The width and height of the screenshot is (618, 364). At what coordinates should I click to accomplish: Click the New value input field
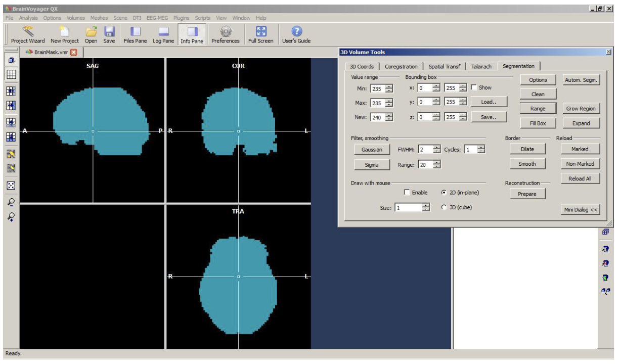(377, 117)
